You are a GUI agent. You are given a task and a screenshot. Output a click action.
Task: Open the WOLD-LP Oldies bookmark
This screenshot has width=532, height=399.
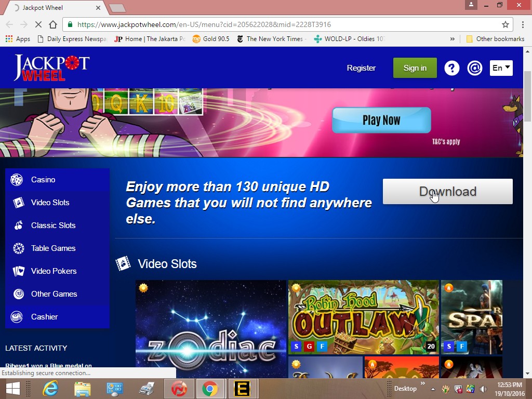coord(349,38)
